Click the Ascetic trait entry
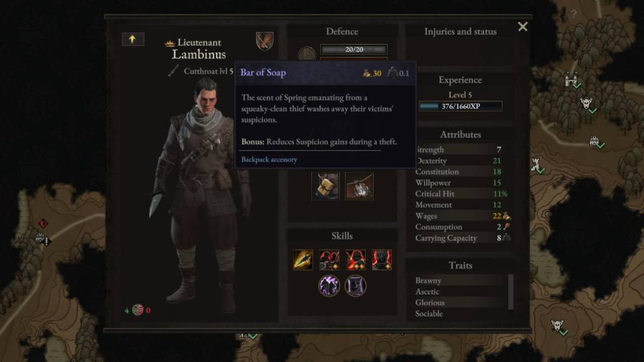Viewport: 644px width, 362px height. coord(427,292)
